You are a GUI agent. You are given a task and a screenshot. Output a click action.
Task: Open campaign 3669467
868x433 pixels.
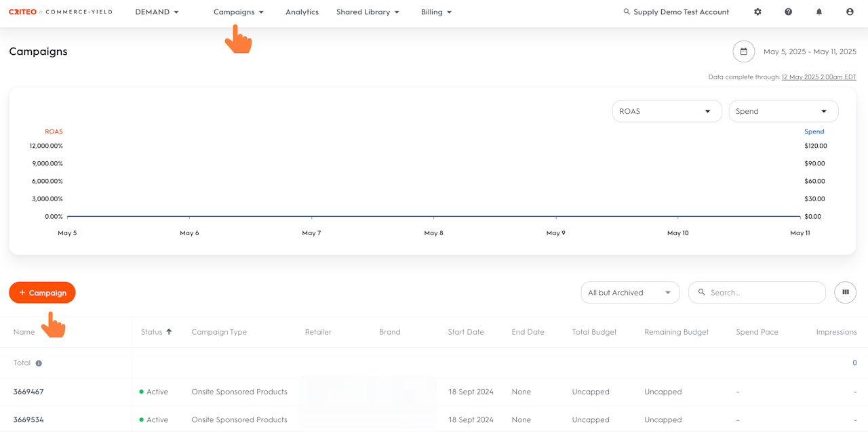(x=28, y=392)
